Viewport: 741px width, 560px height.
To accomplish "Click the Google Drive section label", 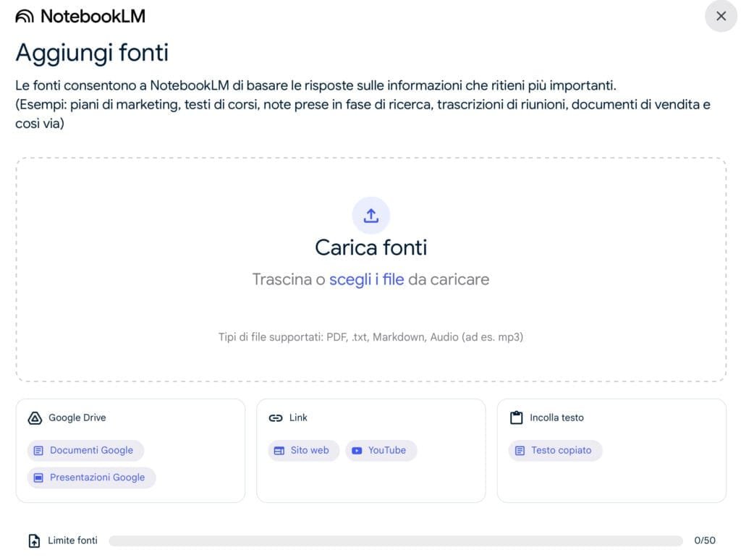I will click(x=77, y=418).
